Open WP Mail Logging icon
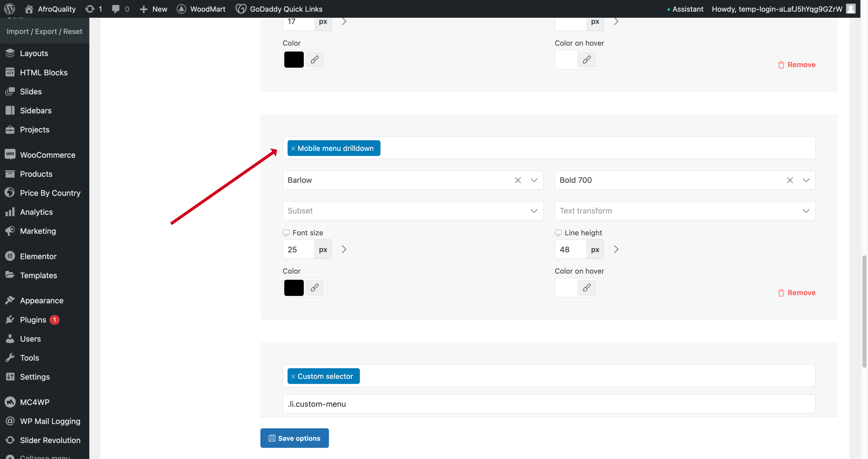Viewport: 868px width, 459px height. (x=10, y=421)
